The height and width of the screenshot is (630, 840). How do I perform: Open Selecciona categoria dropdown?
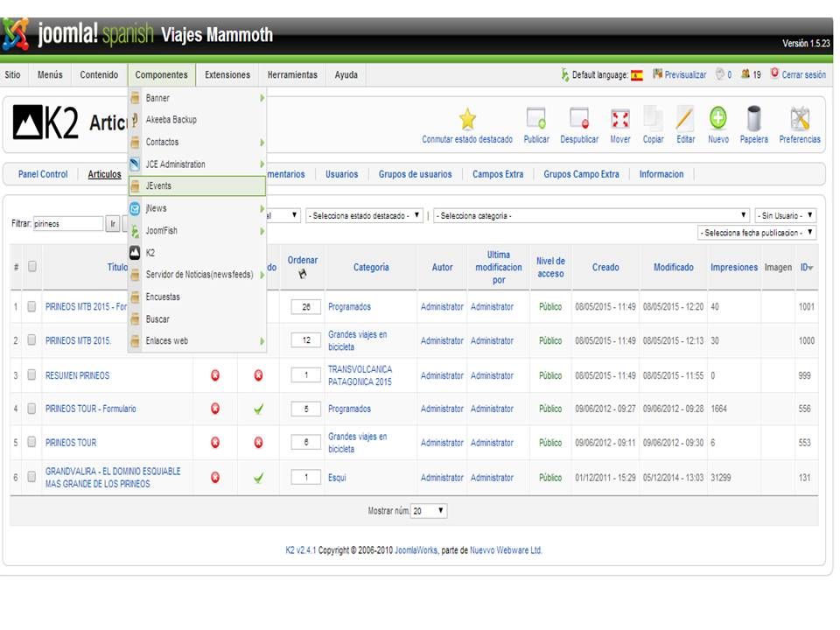[591, 215]
